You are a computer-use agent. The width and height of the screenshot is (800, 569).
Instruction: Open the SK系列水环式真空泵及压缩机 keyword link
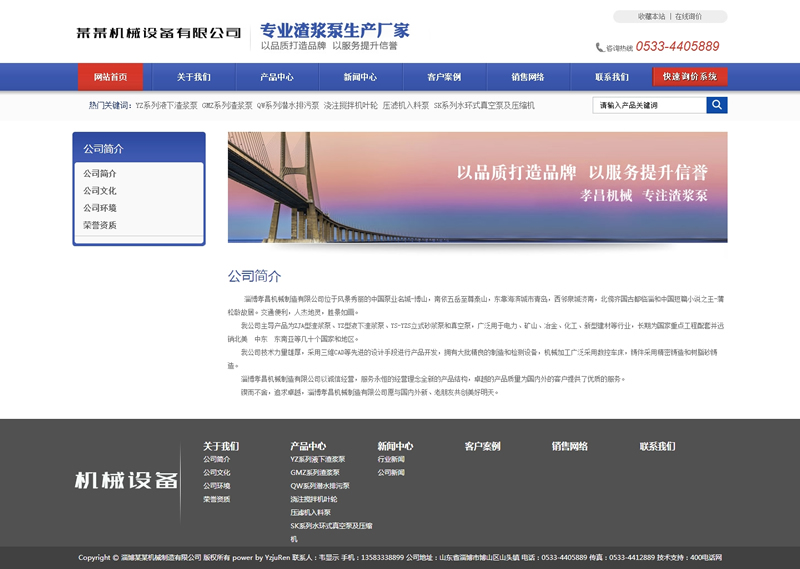[484, 105]
